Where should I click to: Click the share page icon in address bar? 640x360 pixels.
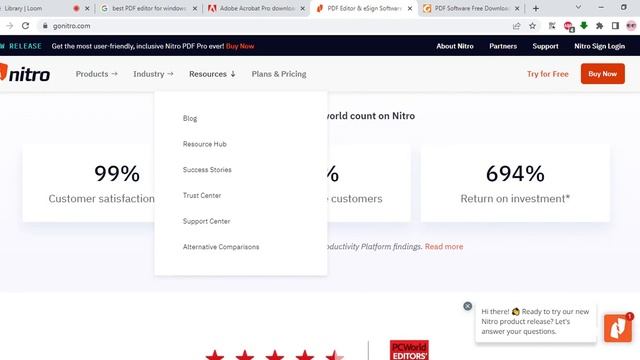tap(516, 26)
